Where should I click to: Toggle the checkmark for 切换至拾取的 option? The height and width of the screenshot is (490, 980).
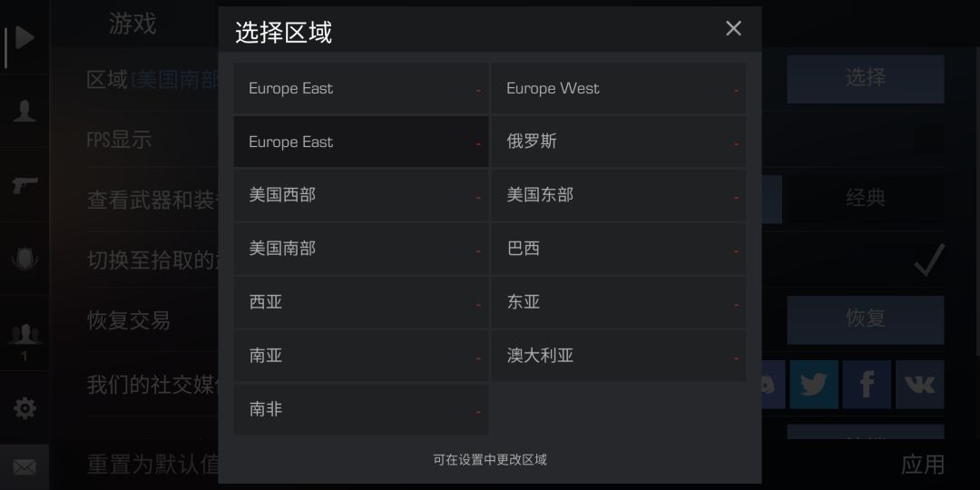tap(929, 260)
